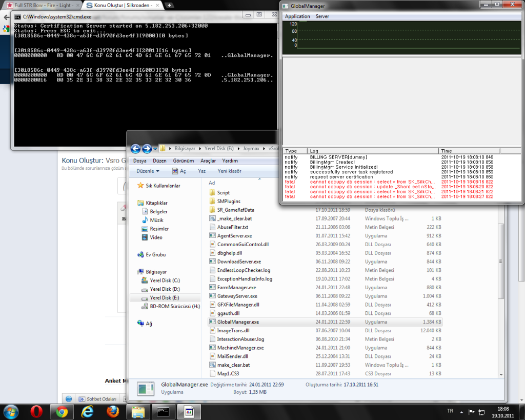Select the GatewayServer.exe icon
This screenshot has height=420, width=525.
[212, 296]
